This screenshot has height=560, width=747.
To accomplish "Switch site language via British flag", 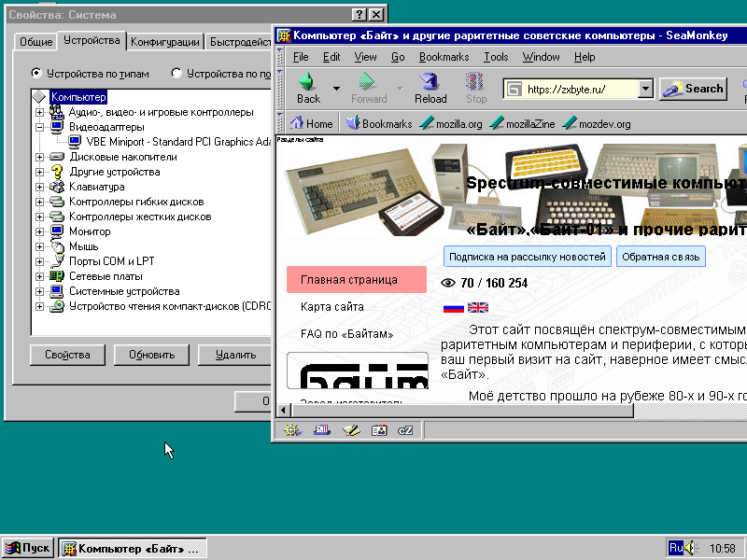I will click(x=478, y=308).
